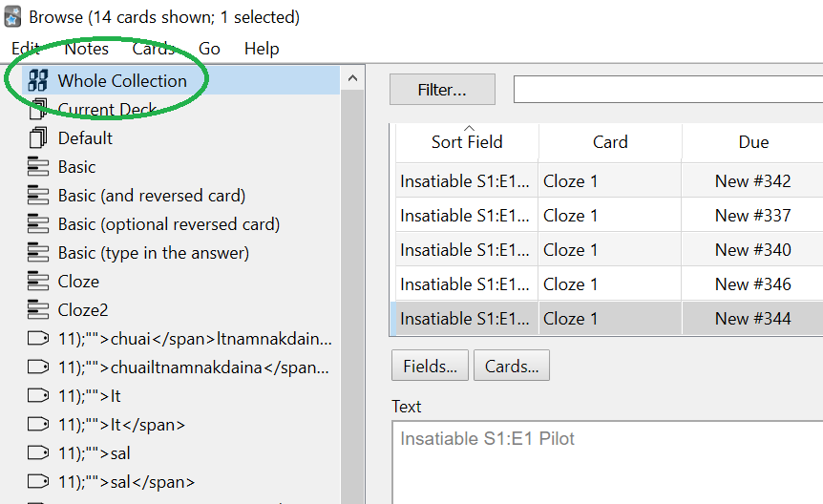823x504 pixels.
Task: Click the Cloze2 note type icon
Action: pyautogui.click(x=38, y=310)
